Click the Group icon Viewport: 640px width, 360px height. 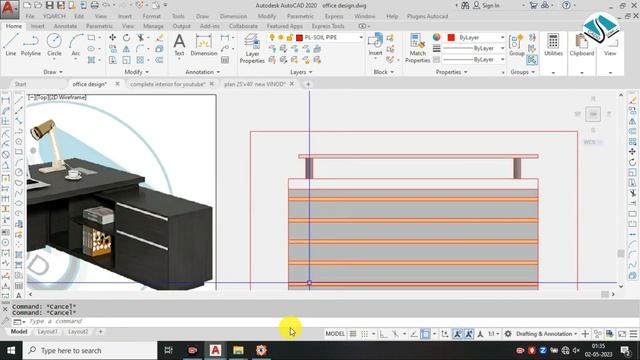tap(516, 45)
